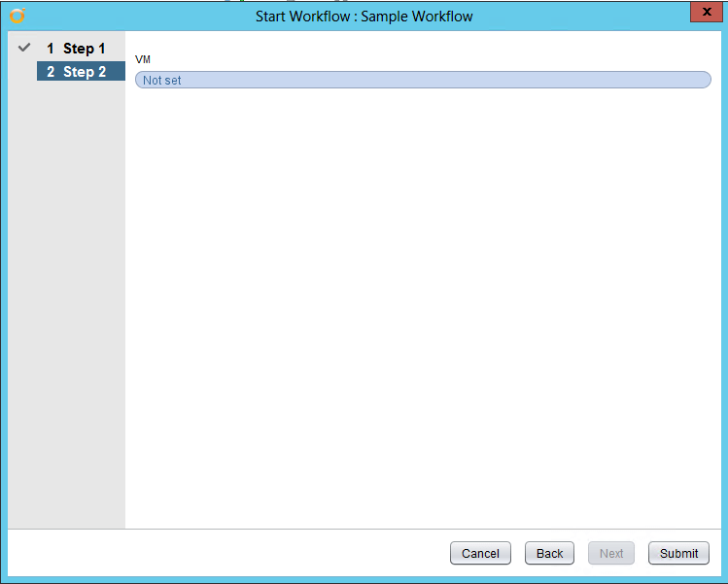Go back using the Back button
728x584 pixels.
tap(549, 553)
